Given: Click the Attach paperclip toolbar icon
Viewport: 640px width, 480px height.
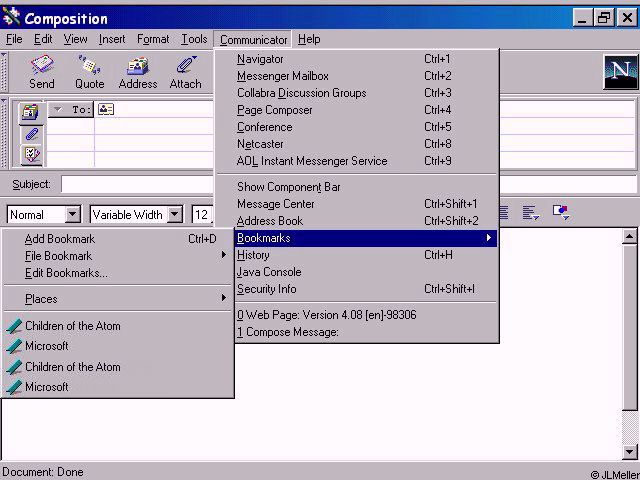Looking at the screenshot, I should click(x=185, y=72).
